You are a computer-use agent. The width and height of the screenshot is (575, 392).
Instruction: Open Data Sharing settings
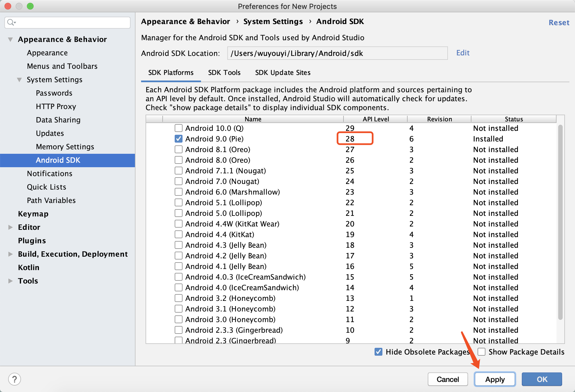(x=58, y=120)
